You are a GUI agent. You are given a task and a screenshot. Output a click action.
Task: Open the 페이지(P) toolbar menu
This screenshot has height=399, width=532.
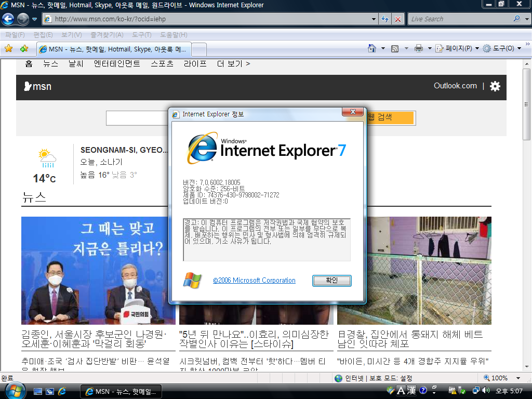click(x=457, y=48)
